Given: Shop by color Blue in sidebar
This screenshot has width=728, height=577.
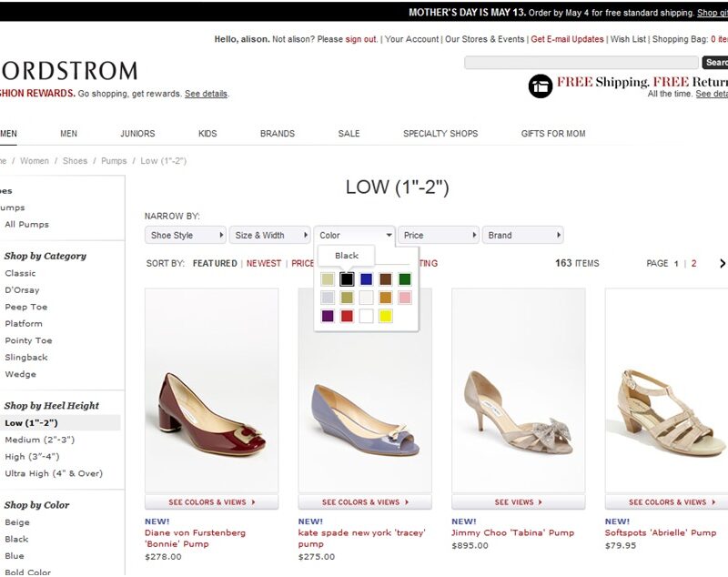Looking at the screenshot, I should [x=15, y=556].
